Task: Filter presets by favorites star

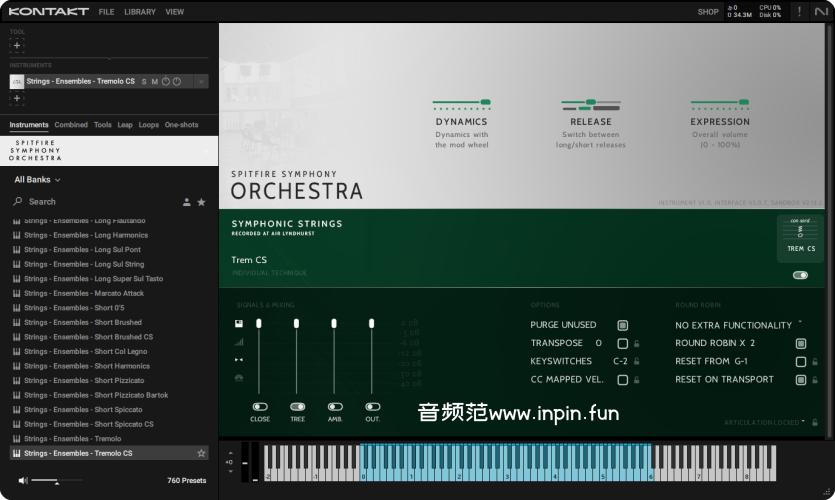Action: pos(201,202)
